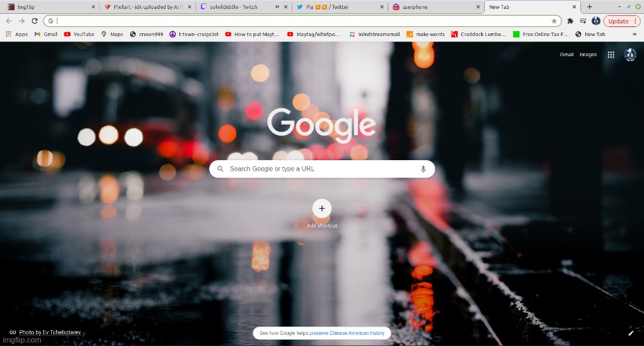The height and width of the screenshot is (346, 644).
Task: Close the Pia Twitter tab
Action: [x=382, y=7]
